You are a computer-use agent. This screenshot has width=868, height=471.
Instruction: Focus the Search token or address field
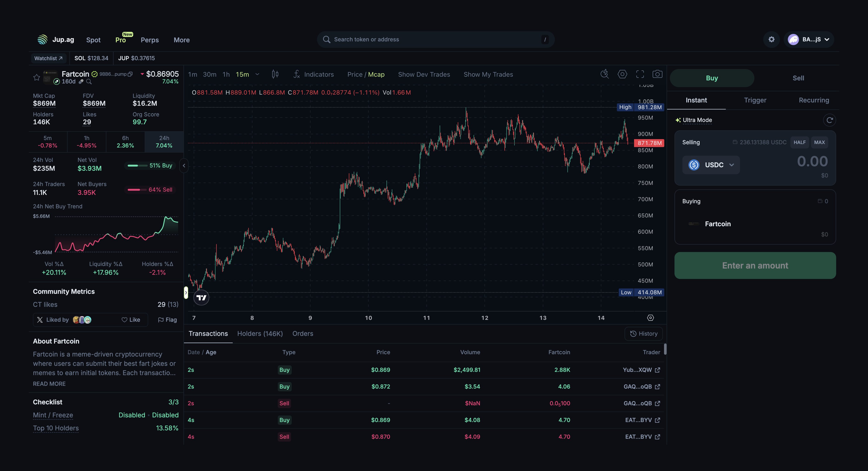pos(435,39)
